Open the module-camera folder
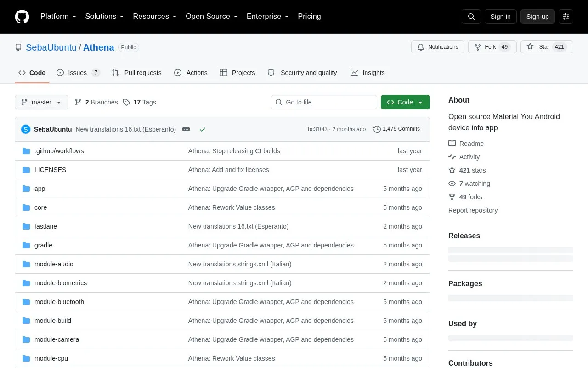Image resolution: width=588 pixels, height=368 pixels. pyautogui.click(x=57, y=339)
